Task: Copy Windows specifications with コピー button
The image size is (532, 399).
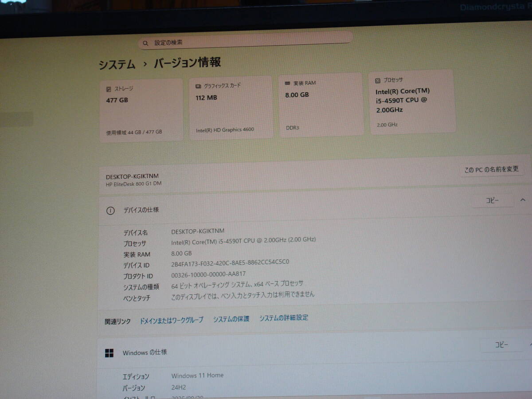Action: pos(501,345)
